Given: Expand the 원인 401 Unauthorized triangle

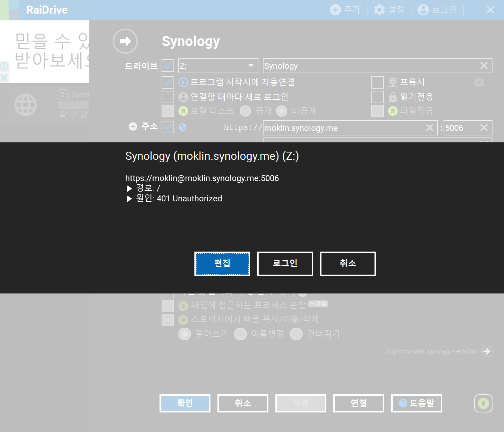Looking at the screenshot, I should pos(129,199).
